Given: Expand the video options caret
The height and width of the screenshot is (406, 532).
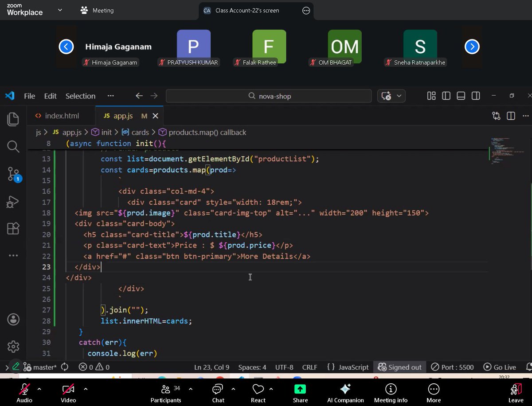Looking at the screenshot, I should [86, 389].
